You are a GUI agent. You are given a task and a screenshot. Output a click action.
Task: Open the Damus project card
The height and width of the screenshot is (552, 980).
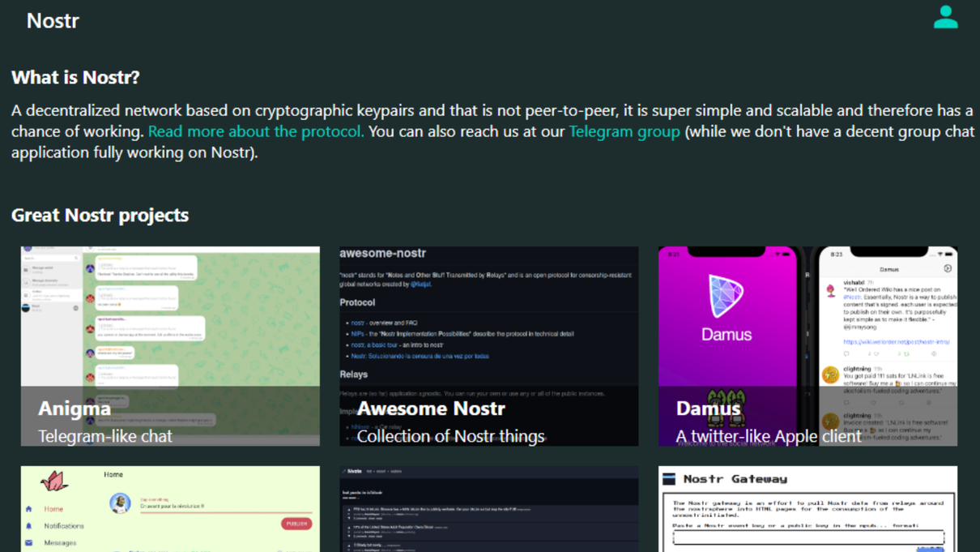click(x=807, y=346)
